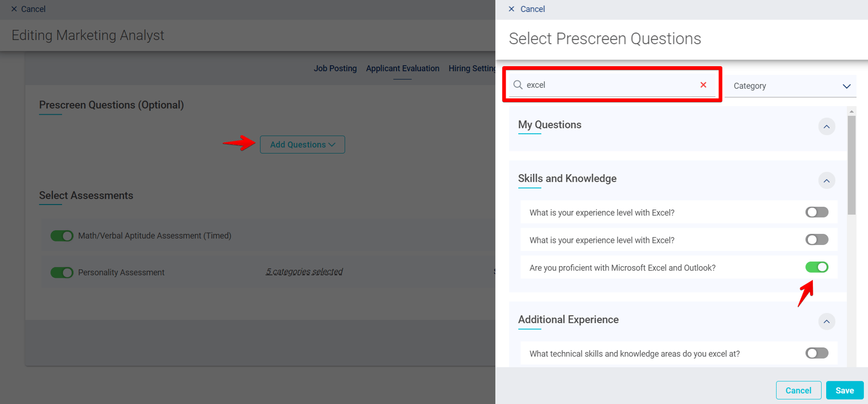Turn off the Math/Verbal Aptitude Assessment
Screen dimensions: 868x404
point(62,235)
